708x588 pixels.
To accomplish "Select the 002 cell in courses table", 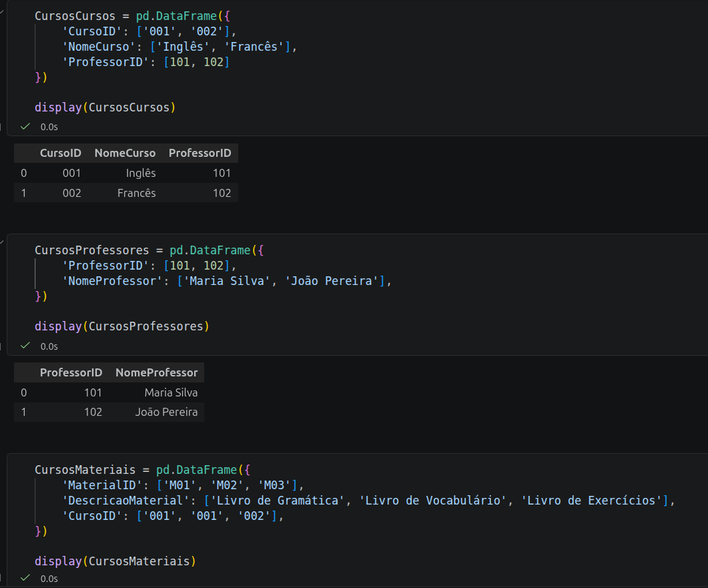I will tap(71, 194).
